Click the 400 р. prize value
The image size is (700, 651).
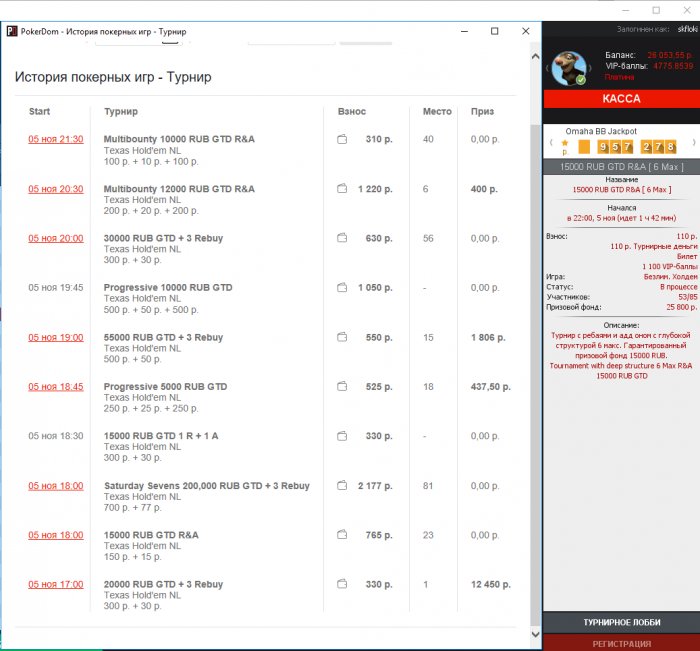point(484,189)
